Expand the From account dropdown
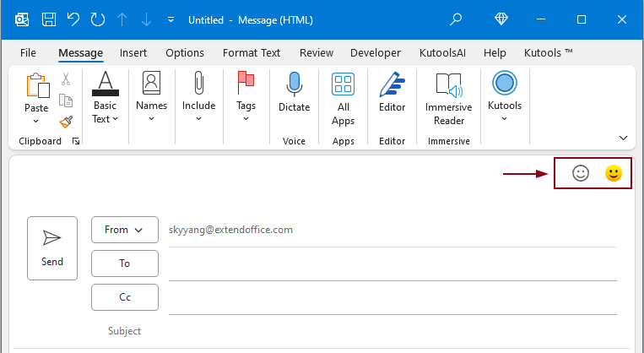 click(x=124, y=230)
